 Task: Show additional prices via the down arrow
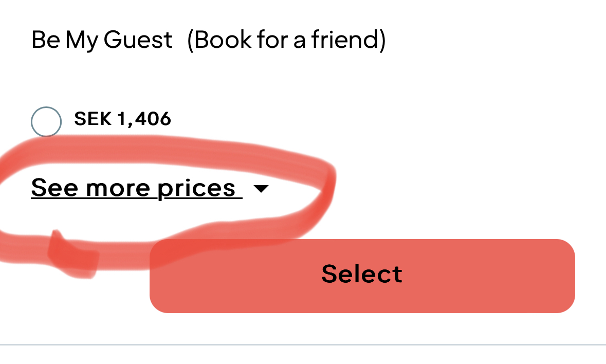[x=261, y=189]
